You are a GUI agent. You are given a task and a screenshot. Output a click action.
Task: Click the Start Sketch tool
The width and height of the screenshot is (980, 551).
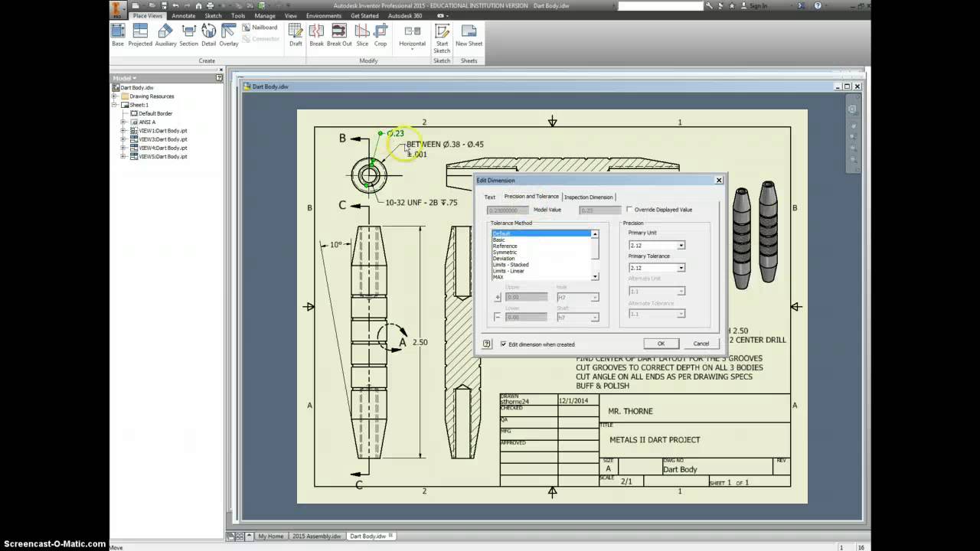coord(442,37)
